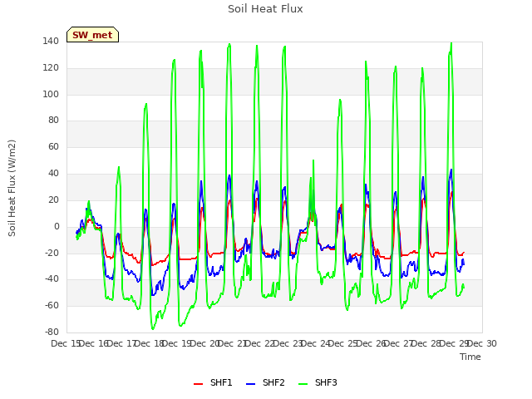Click the 40 y-axis tick label

click(x=53, y=174)
